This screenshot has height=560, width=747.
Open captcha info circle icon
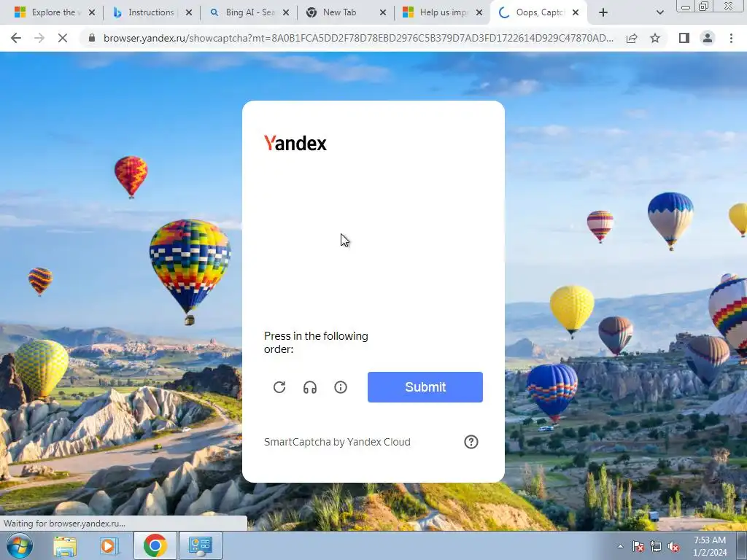tap(341, 387)
